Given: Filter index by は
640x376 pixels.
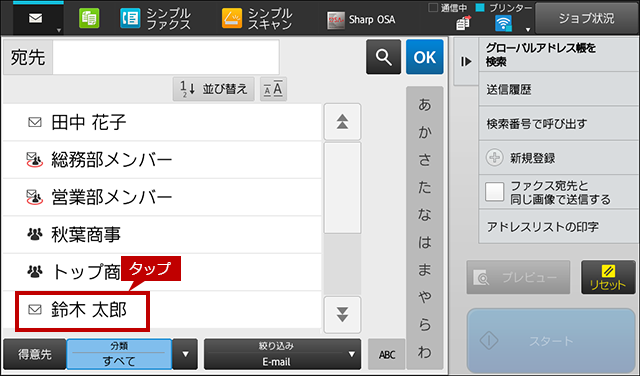Looking at the screenshot, I should (x=424, y=242).
